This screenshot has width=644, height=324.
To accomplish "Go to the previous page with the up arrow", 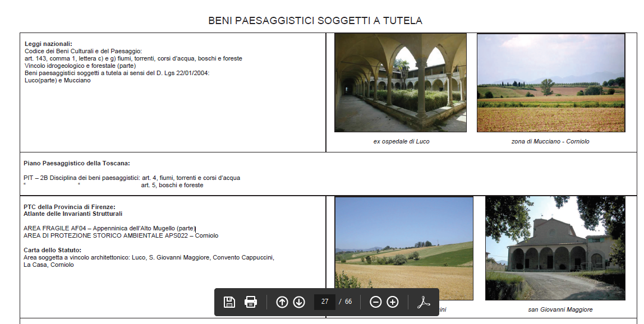I will [x=282, y=302].
